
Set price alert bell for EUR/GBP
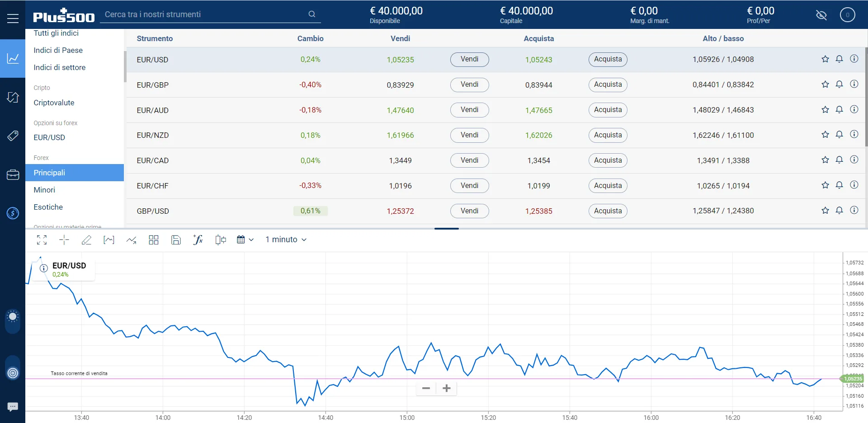pos(839,85)
